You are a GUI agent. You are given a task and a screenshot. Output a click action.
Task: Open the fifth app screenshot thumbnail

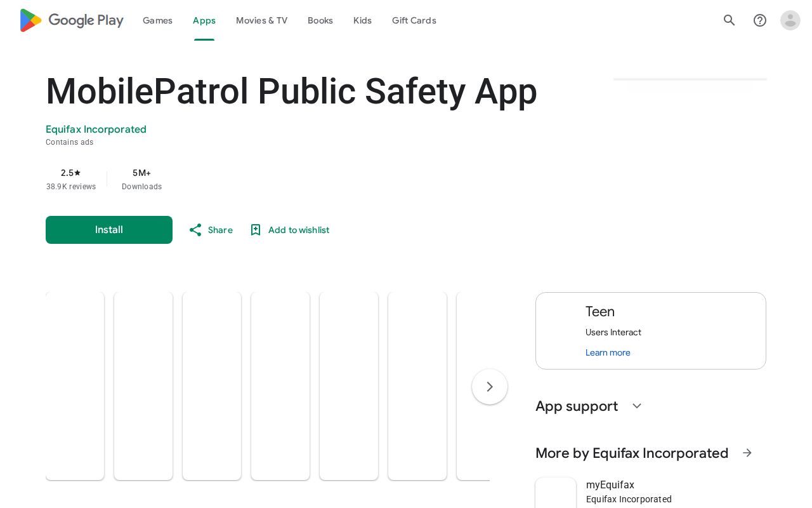click(x=349, y=386)
